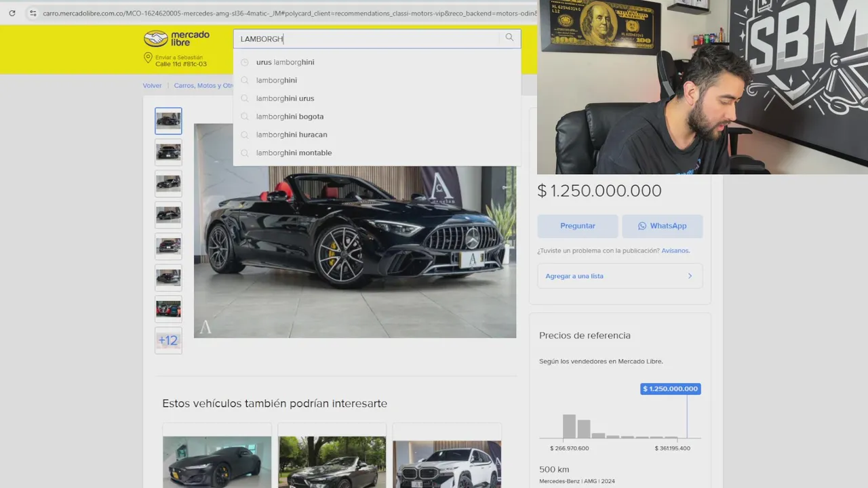
Task: Click the chevron on Agregar a una lista
Action: click(x=690, y=276)
